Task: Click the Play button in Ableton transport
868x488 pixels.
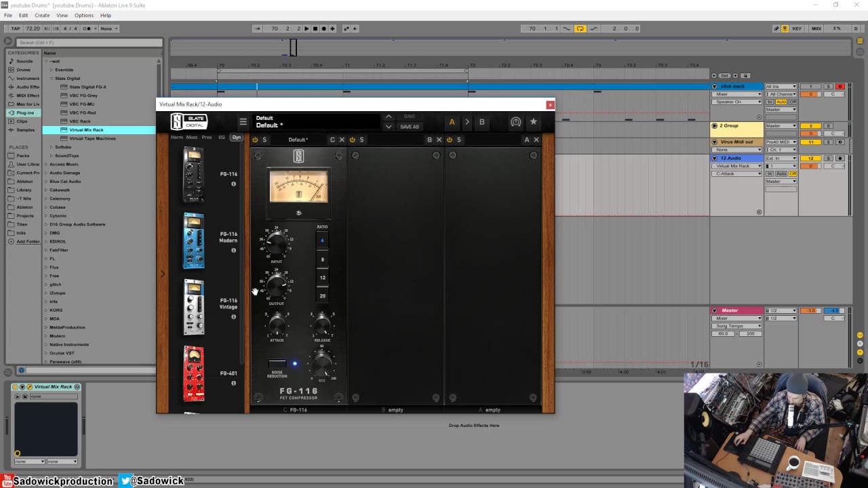Action: [x=307, y=28]
